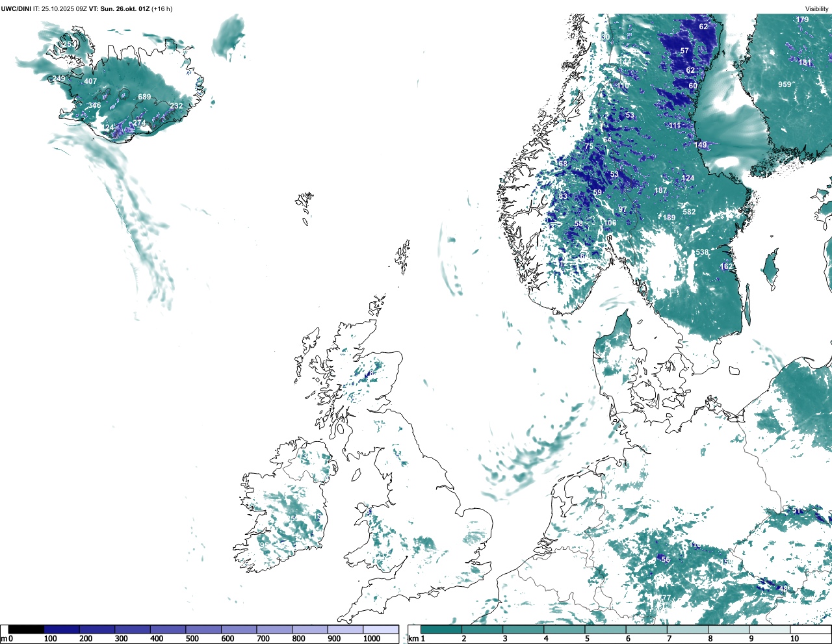The width and height of the screenshot is (832, 644).
Task: Click the 187 value in Sweden
Action: tap(660, 190)
